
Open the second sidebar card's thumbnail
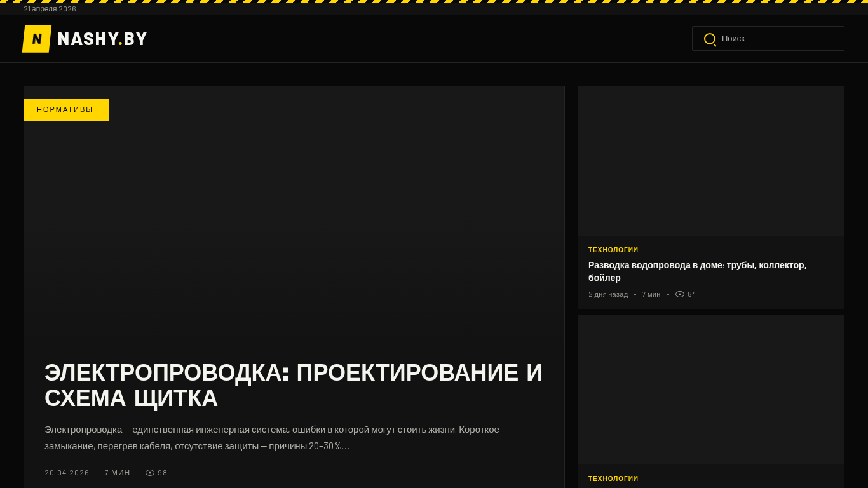pos(710,390)
